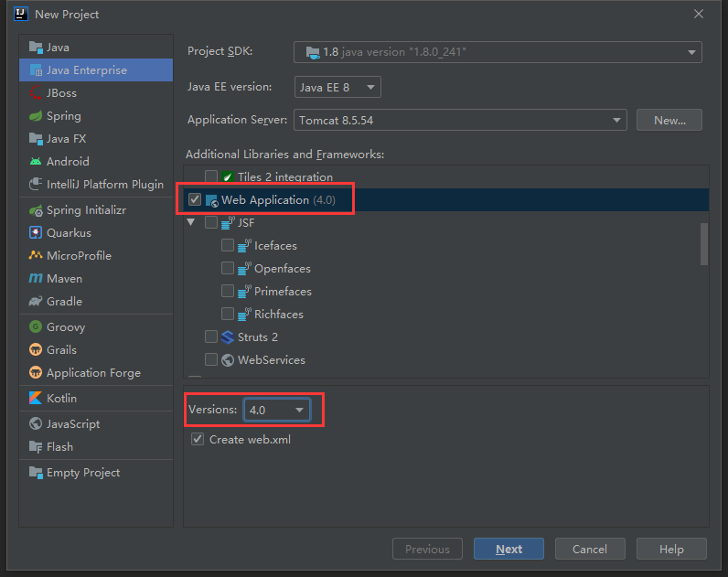728x577 pixels.
Task: Click the Next button
Action: click(509, 549)
